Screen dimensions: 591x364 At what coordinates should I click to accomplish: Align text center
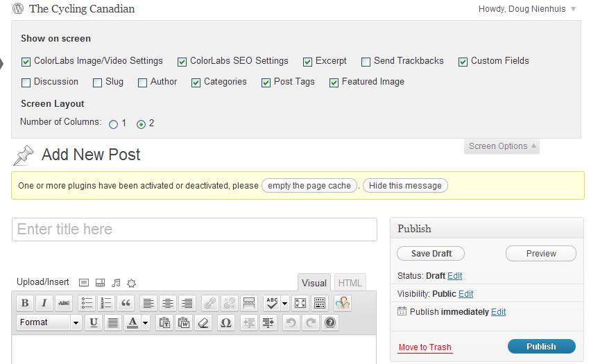coord(168,303)
